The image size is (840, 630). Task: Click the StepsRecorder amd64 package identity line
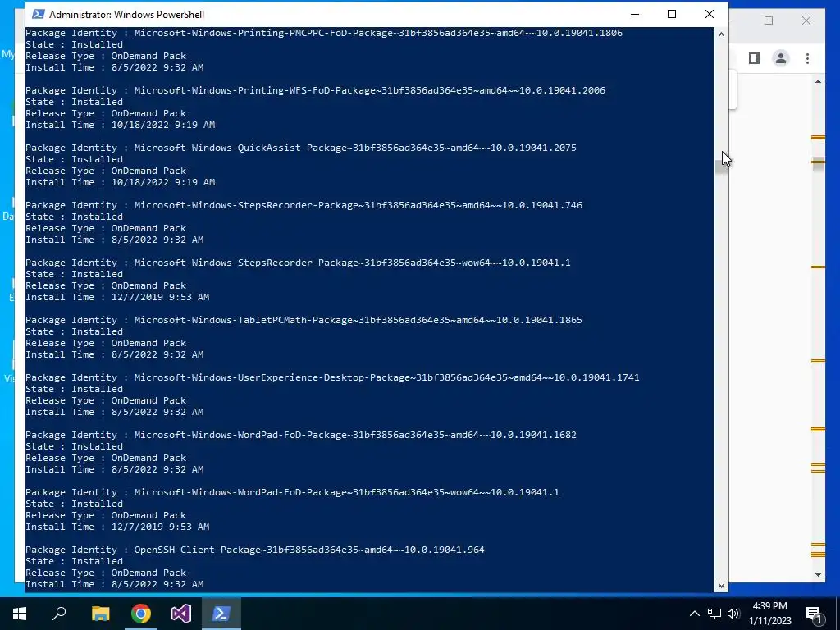click(x=304, y=205)
